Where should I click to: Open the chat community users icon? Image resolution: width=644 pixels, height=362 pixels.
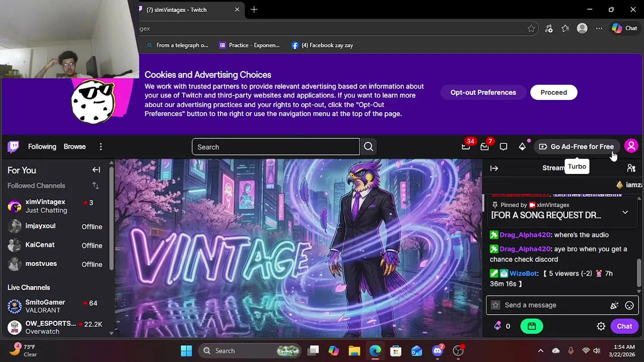point(631,168)
